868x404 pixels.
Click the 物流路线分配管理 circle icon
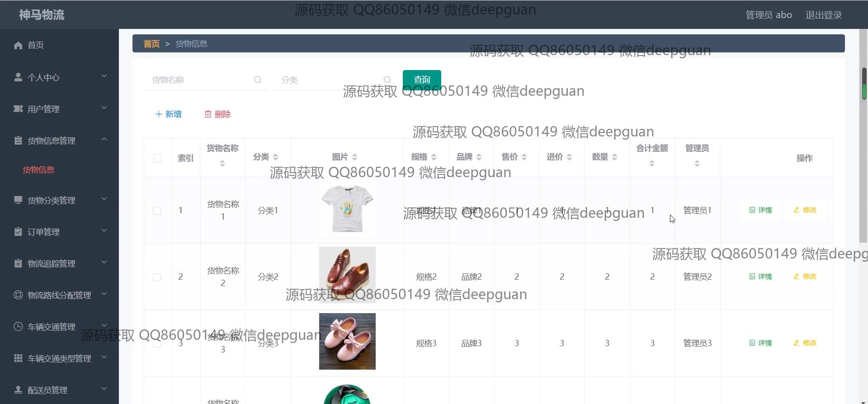pos(18,295)
